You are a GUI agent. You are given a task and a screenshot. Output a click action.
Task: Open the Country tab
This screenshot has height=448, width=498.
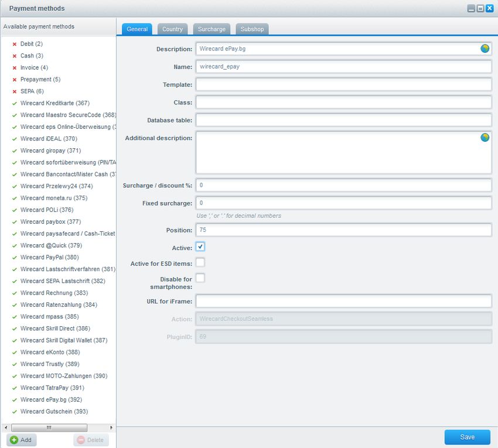click(x=172, y=29)
